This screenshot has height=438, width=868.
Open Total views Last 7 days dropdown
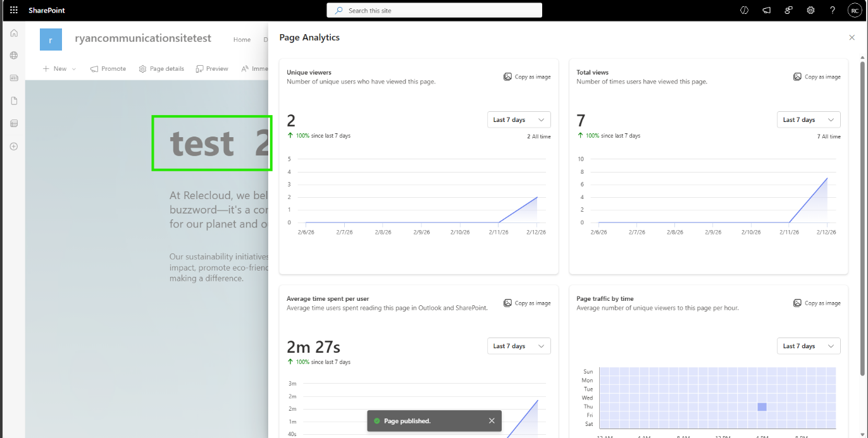click(809, 119)
